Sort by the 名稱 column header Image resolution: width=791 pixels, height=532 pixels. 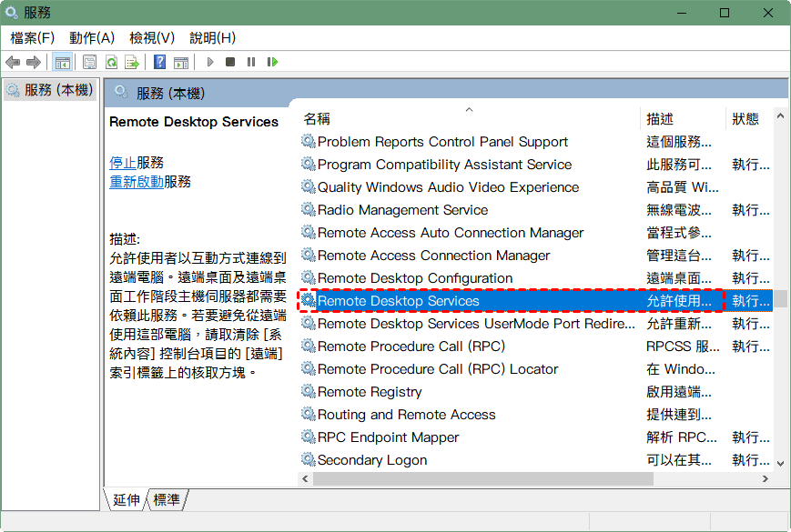[x=469, y=119]
